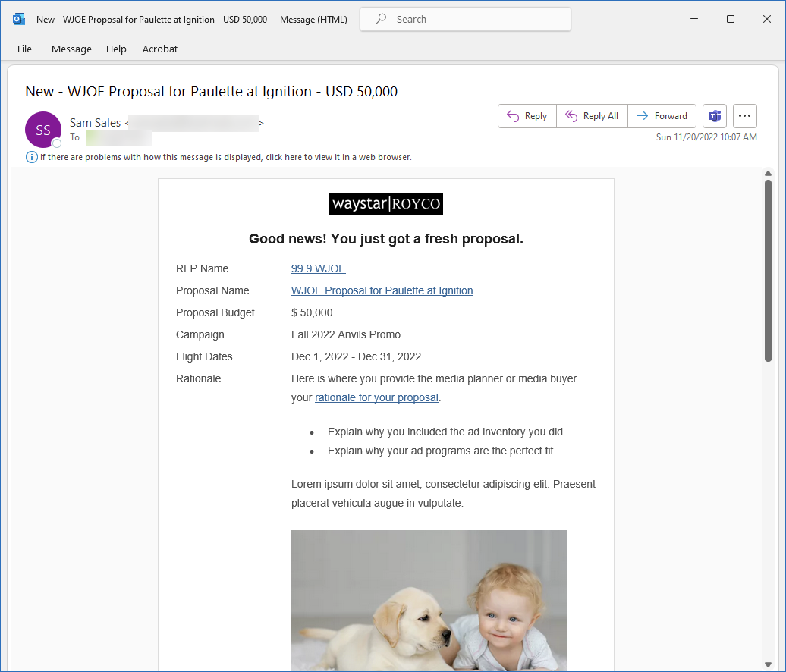Click the waystar ROYCO logo
The height and width of the screenshot is (672, 786).
pos(385,204)
